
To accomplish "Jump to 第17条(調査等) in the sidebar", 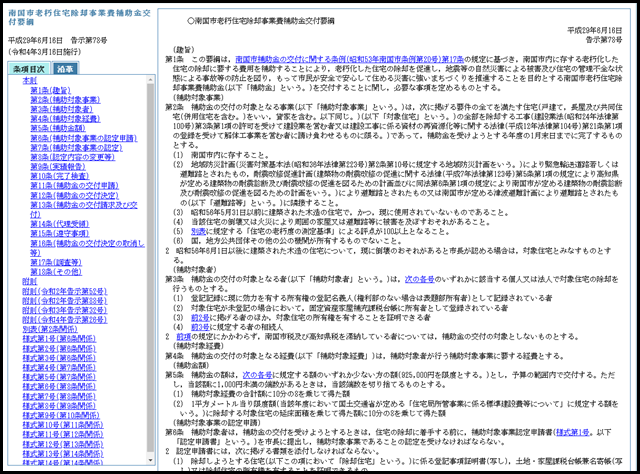I will (56, 264).
